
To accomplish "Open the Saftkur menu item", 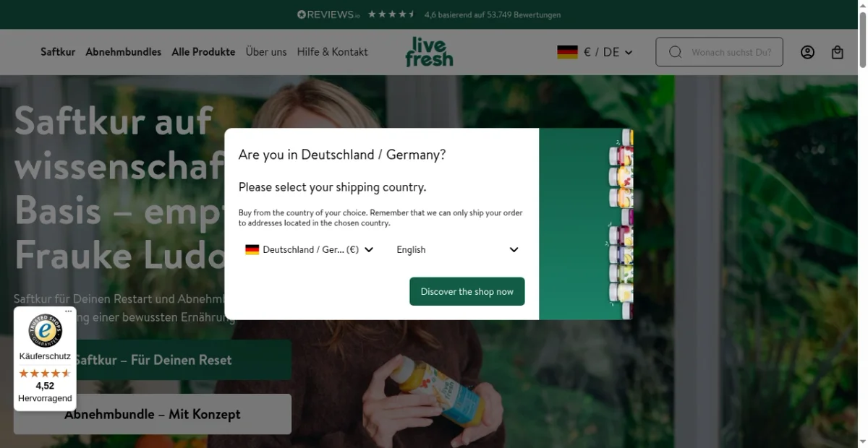I will point(58,52).
